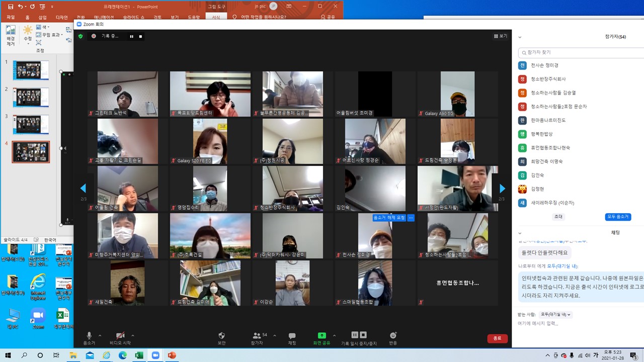
Task: Expand audio options arrow next to 음소거
Action: [100, 335]
